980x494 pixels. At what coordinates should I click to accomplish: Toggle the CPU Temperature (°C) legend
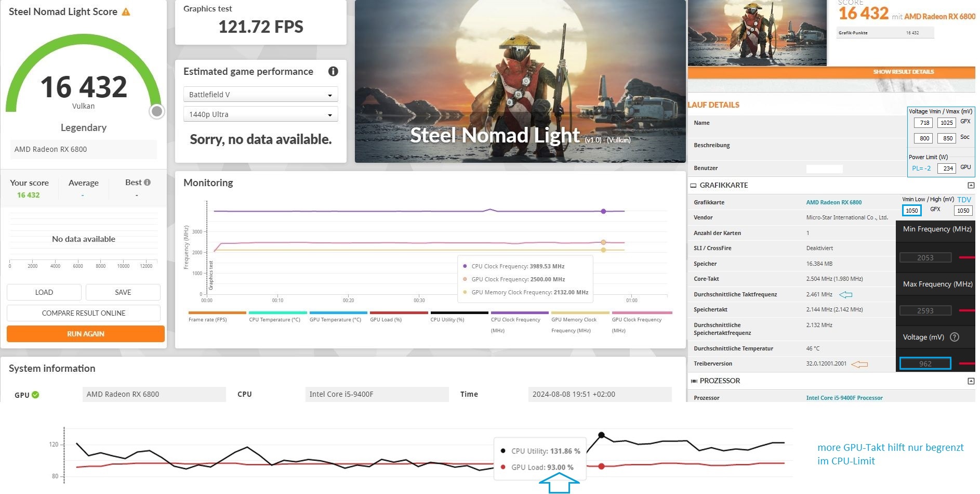tap(277, 317)
